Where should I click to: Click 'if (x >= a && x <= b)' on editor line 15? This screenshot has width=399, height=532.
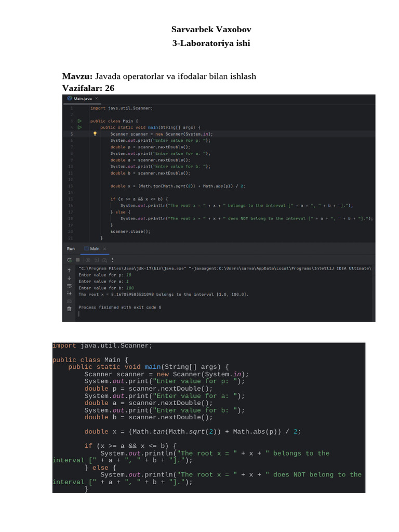138,199
